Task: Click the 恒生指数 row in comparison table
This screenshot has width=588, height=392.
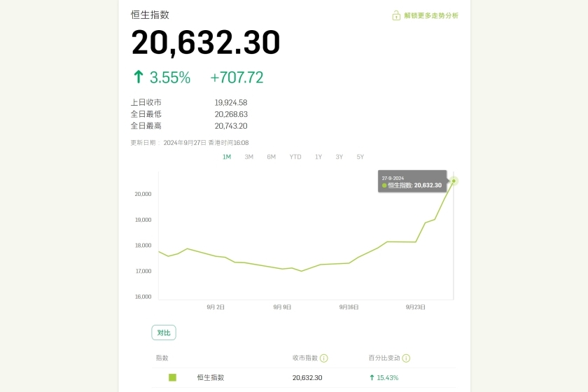Action: pyautogui.click(x=304, y=378)
